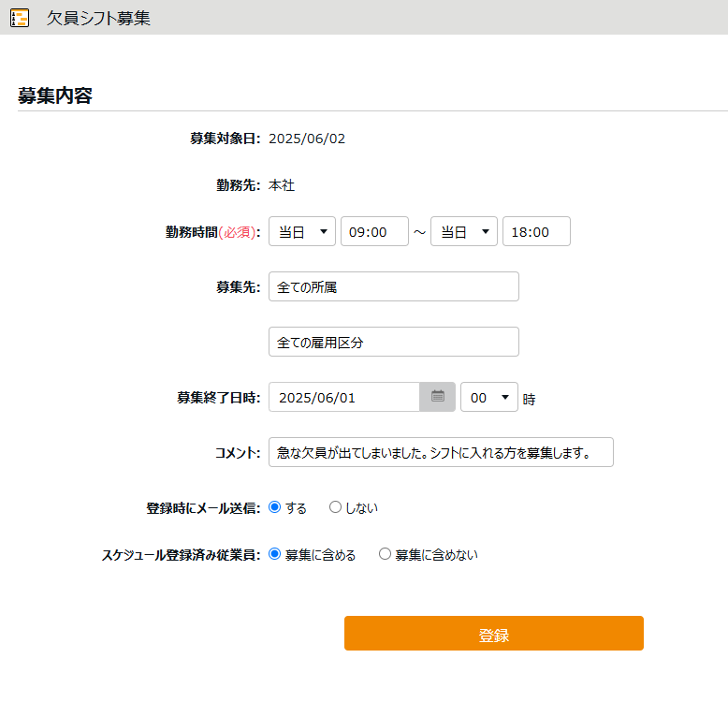Open the calendar picker for 募集終了日時
The width and height of the screenshot is (728, 702).
(x=437, y=397)
